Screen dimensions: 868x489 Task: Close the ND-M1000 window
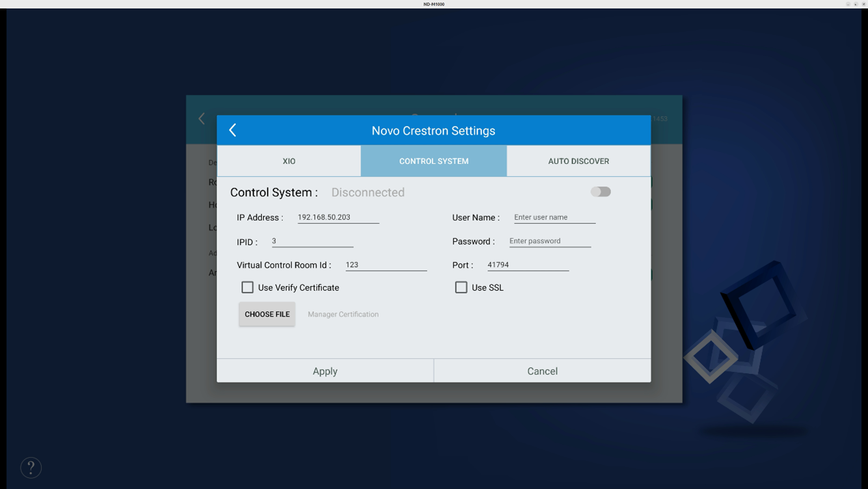[863, 4]
